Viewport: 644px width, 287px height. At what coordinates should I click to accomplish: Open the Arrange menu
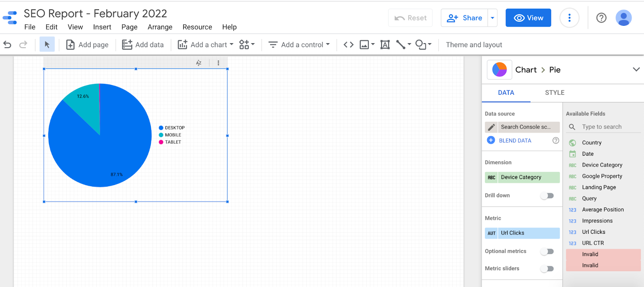(160, 27)
